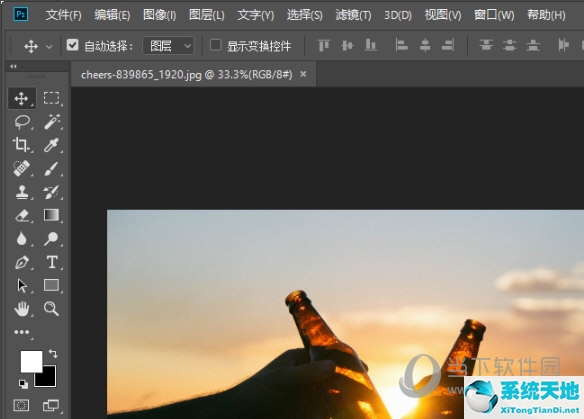
Task: Open the 图像(I) menu
Action: (159, 15)
